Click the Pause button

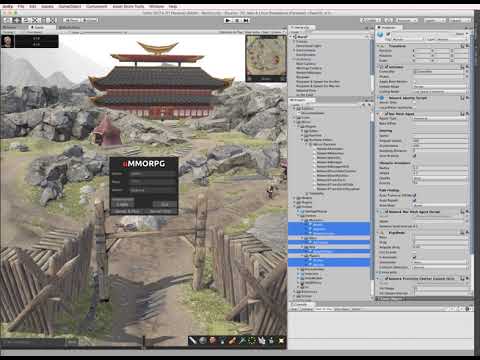coord(237,20)
